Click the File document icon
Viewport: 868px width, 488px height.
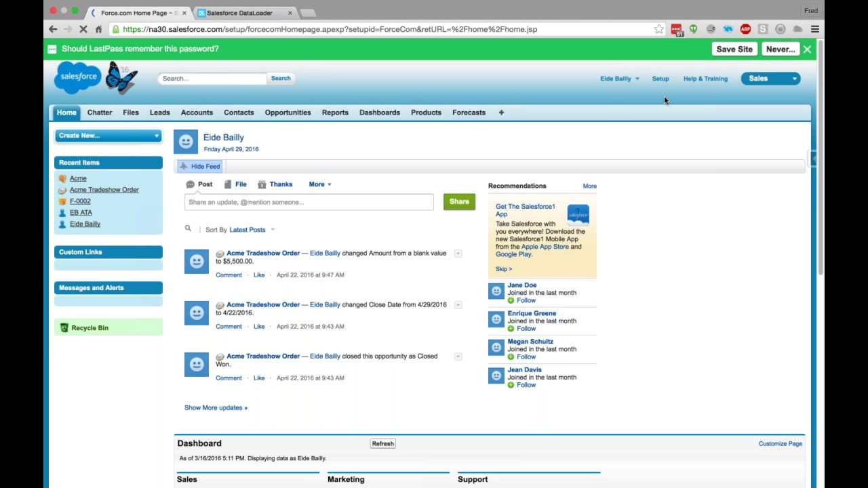click(x=228, y=184)
